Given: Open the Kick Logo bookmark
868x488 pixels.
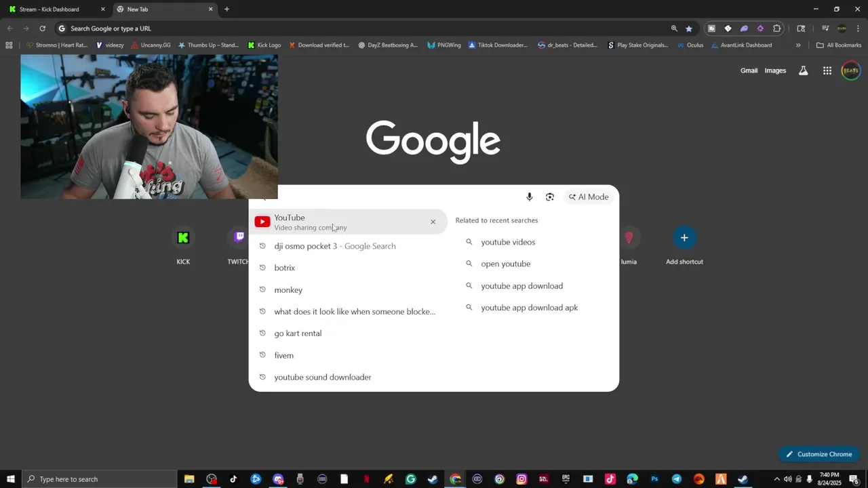Looking at the screenshot, I should tap(264, 45).
